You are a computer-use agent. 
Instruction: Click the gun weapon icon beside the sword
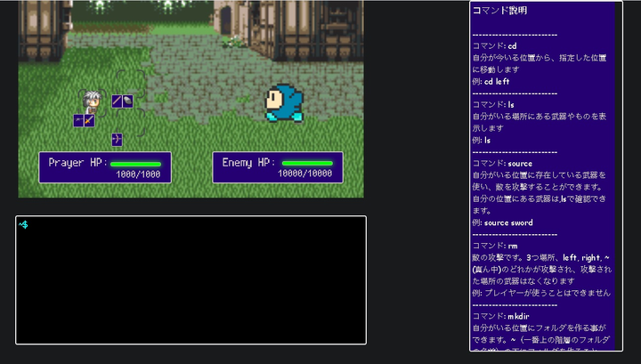[78, 120]
